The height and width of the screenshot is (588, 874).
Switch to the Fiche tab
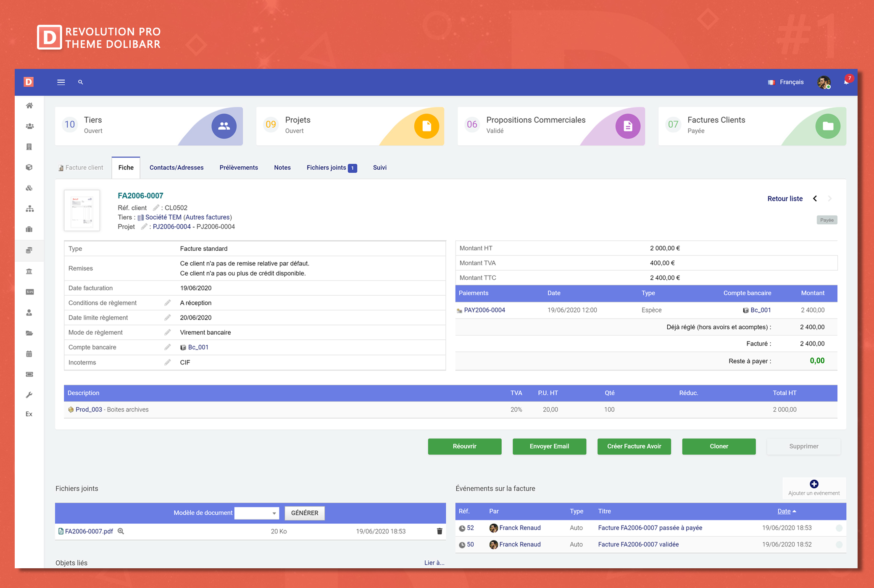126,168
